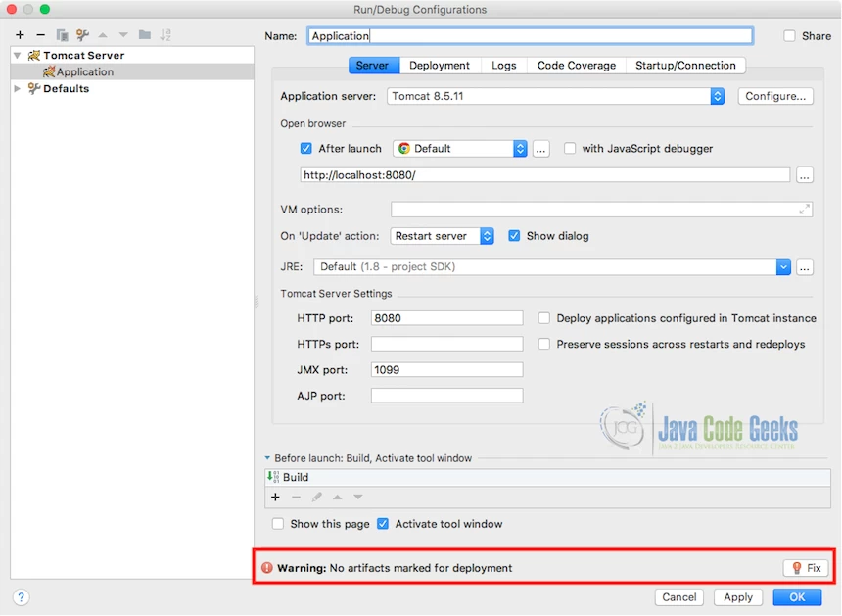Switch to Server tab
Viewport: 842px width, 616px height.
[x=372, y=66]
